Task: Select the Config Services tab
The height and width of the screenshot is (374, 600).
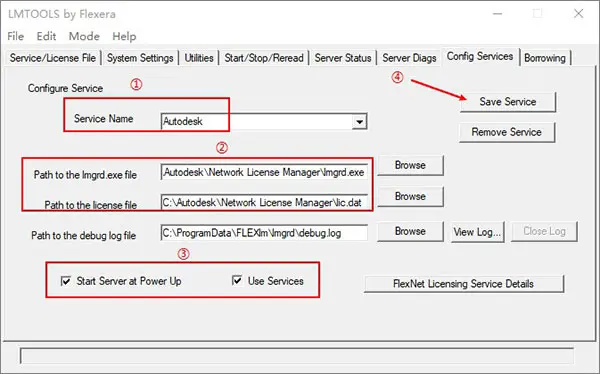Action: point(480,57)
